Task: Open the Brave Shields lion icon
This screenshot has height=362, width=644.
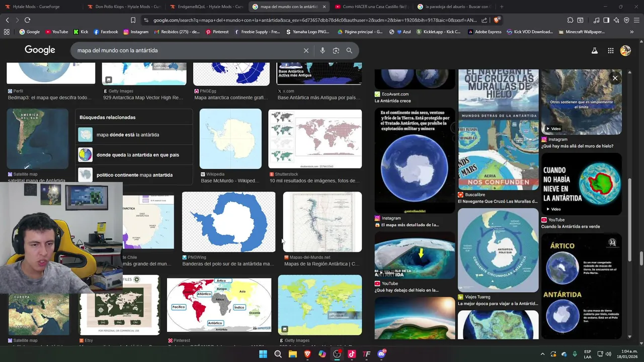Action: click(497, 20)
